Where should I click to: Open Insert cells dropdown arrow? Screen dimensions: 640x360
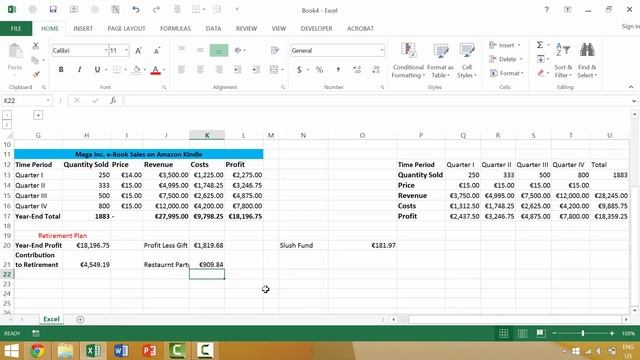[x=519, y=45]
